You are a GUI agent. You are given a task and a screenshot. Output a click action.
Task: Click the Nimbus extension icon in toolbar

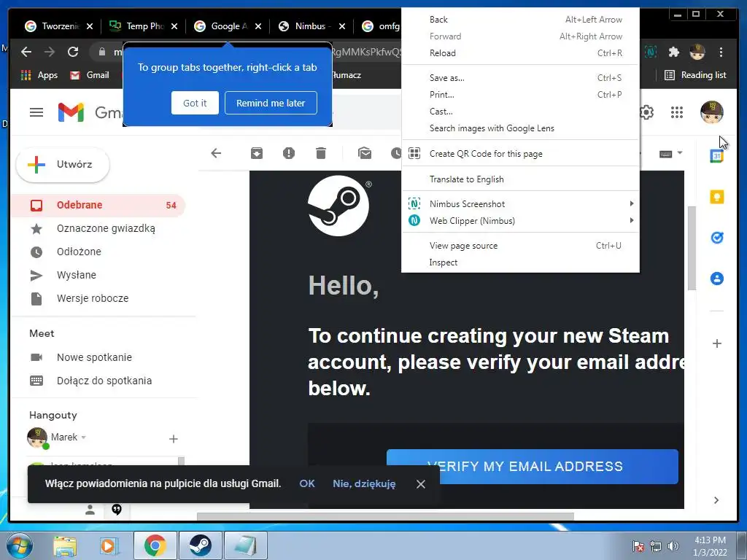coord(651,52)
